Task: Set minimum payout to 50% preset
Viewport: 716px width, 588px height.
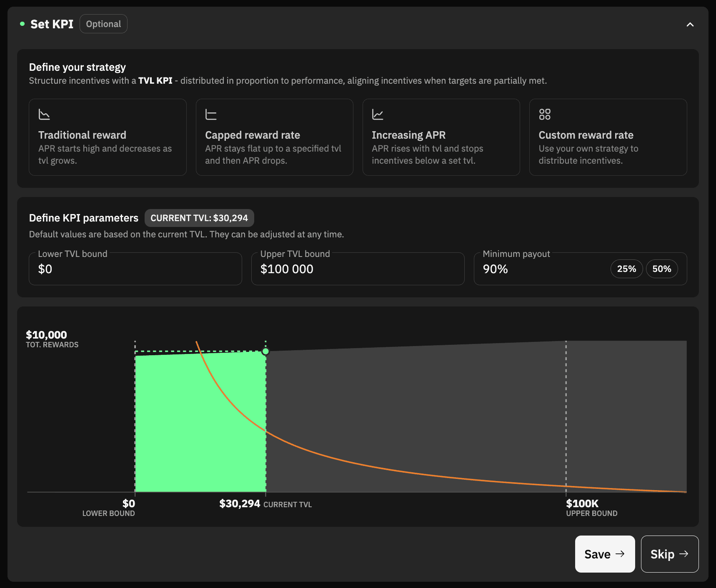Action: 661,269
